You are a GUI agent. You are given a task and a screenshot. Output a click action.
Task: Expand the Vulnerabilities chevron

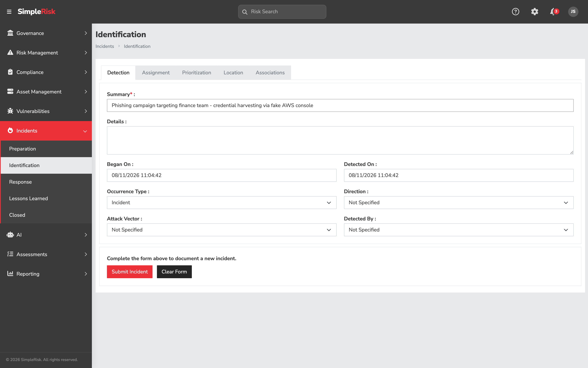[x=85, y=111]
